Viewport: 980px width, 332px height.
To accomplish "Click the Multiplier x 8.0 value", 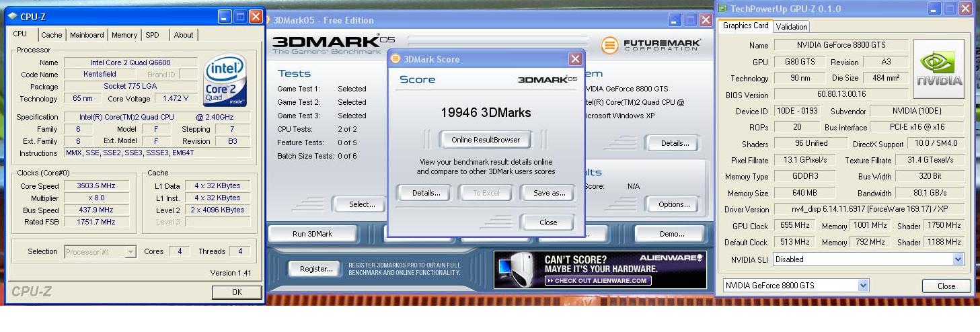I will (96, 198).
